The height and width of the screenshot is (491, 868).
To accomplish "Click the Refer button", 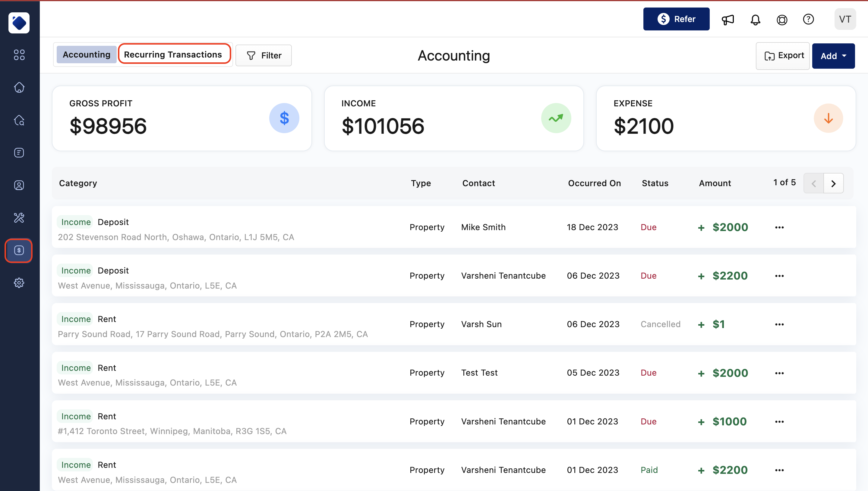I will [676, 19].
